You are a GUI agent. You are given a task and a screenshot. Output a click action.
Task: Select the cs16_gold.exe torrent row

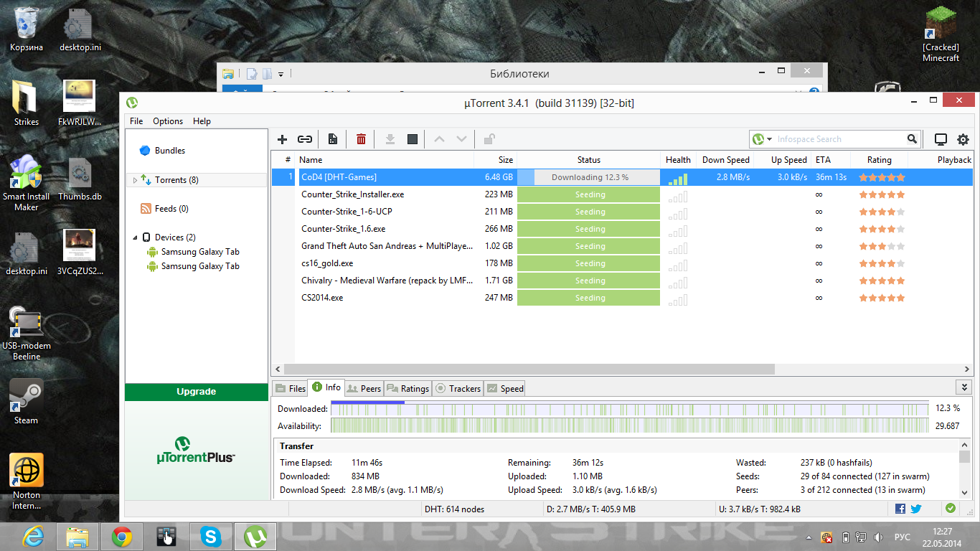(622, 263)
